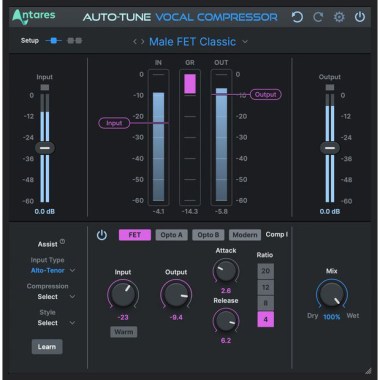Go to next preset arrow
The width and height of the screenshot is (380, 380).
pyautogui.click(x=143, y=42)
